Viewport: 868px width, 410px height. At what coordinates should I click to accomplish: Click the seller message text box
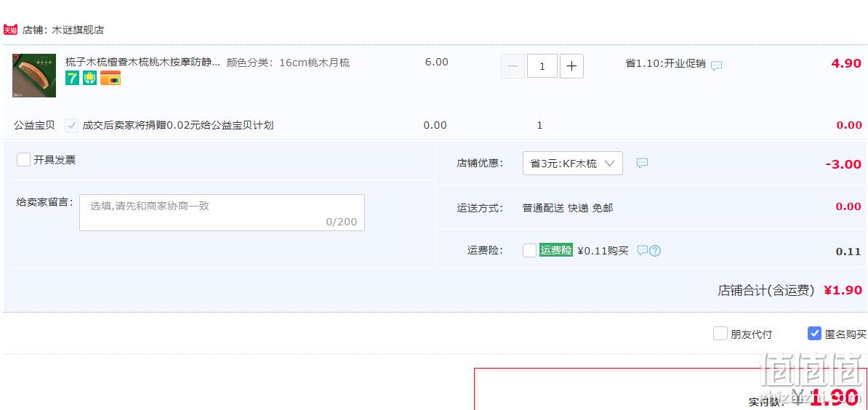pos(222,212)
